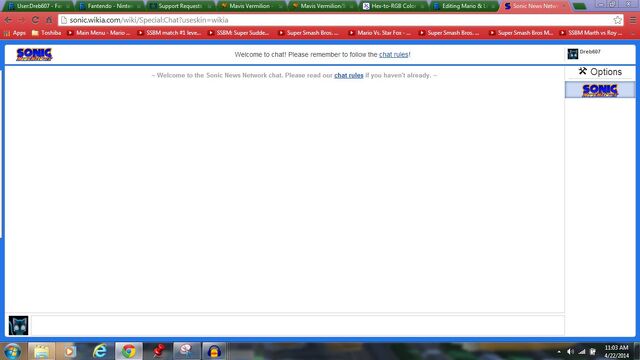Open the chat Options tools icon

[582, 71]
